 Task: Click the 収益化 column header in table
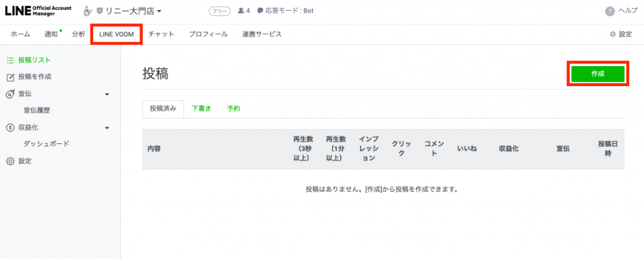(x=509, y=148)
